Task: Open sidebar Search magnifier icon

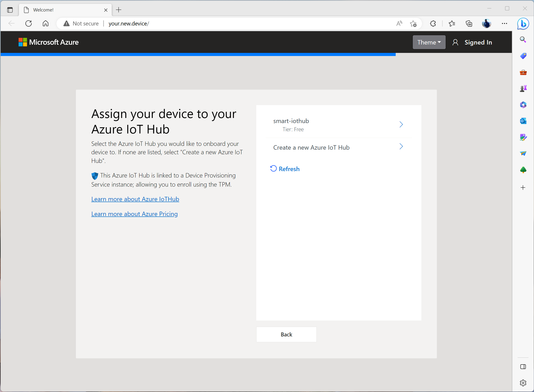Action: click(x=523, y=39)
